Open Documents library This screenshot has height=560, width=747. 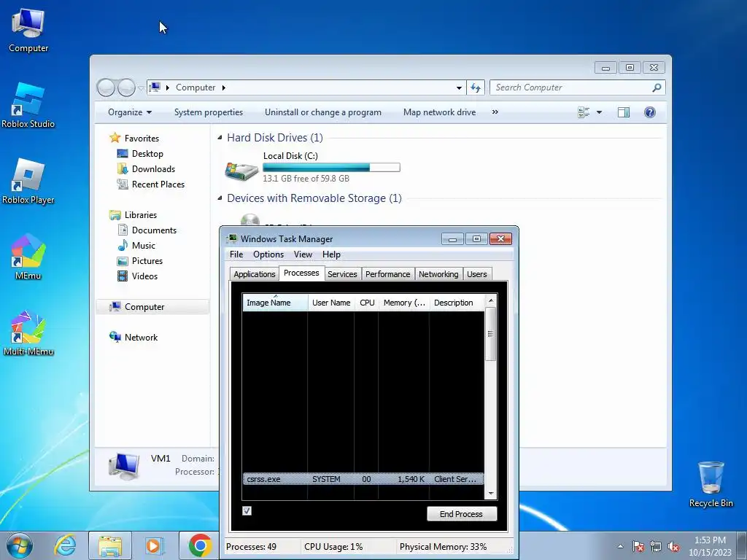click(154, 230)
